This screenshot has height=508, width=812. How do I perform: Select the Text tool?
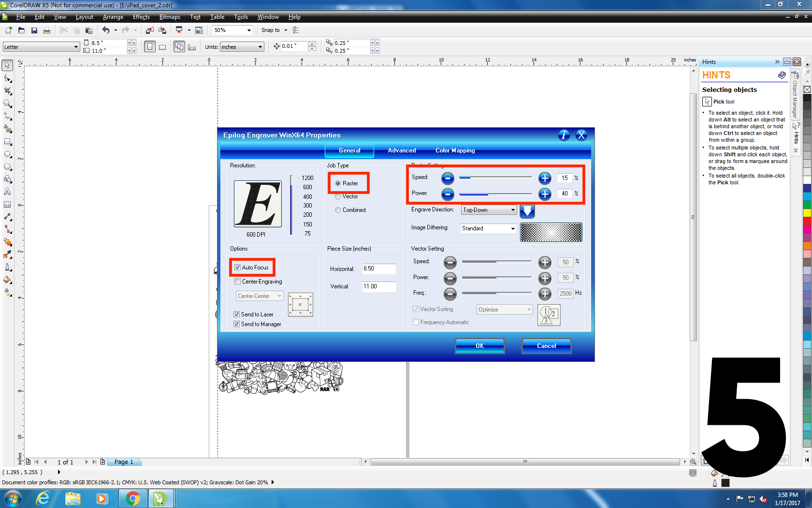[x=7, y=192]
